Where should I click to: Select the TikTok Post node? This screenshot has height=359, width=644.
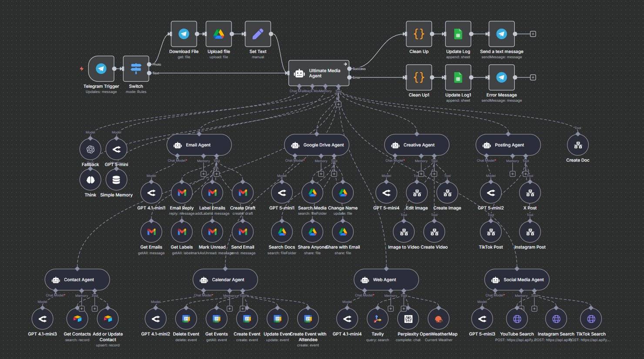pos(491,232)
